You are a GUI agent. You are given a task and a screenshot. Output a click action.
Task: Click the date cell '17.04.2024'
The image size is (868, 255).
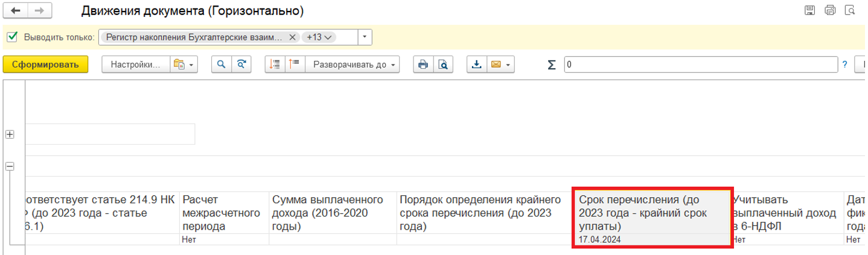point(653,239)
